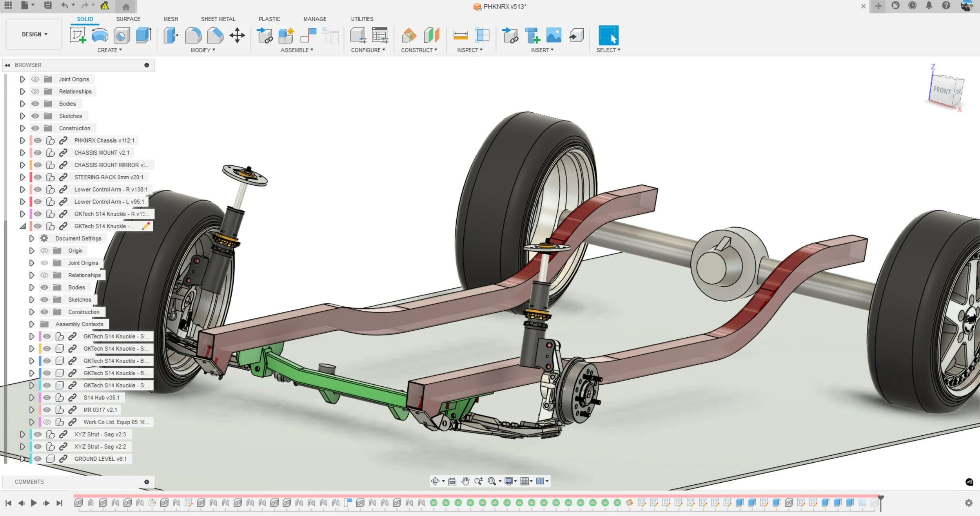Select the Create Sketch tool
980x516 pixels.
click(x=78, y=35)
